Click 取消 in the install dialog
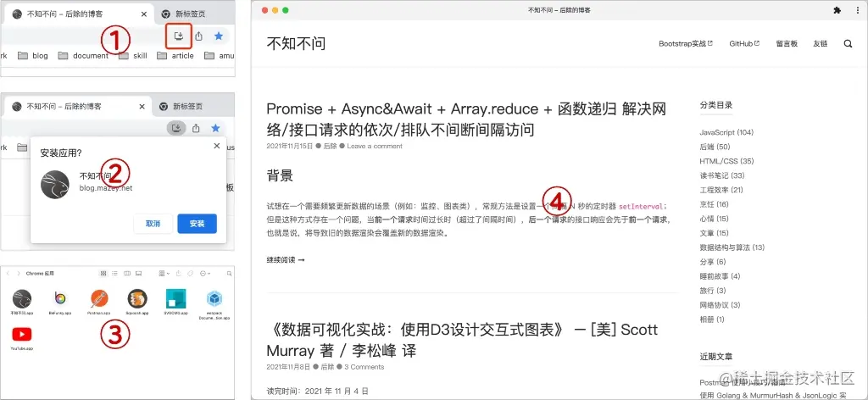Viewport: 868px width, 400px height. pyautogui.click(x=153, y=224)
